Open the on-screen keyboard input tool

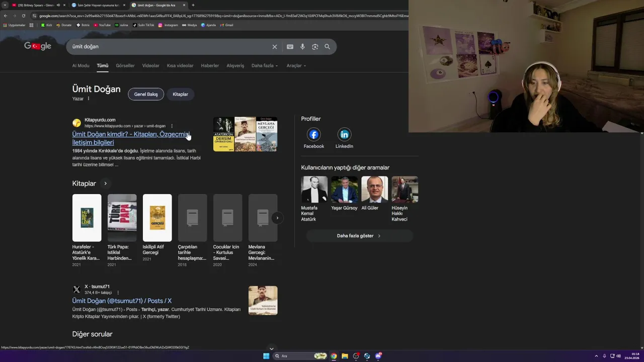tap(290, 47)
